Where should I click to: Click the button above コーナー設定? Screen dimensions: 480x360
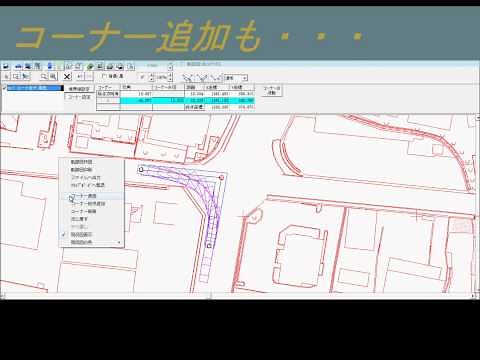tap(79, 89)
